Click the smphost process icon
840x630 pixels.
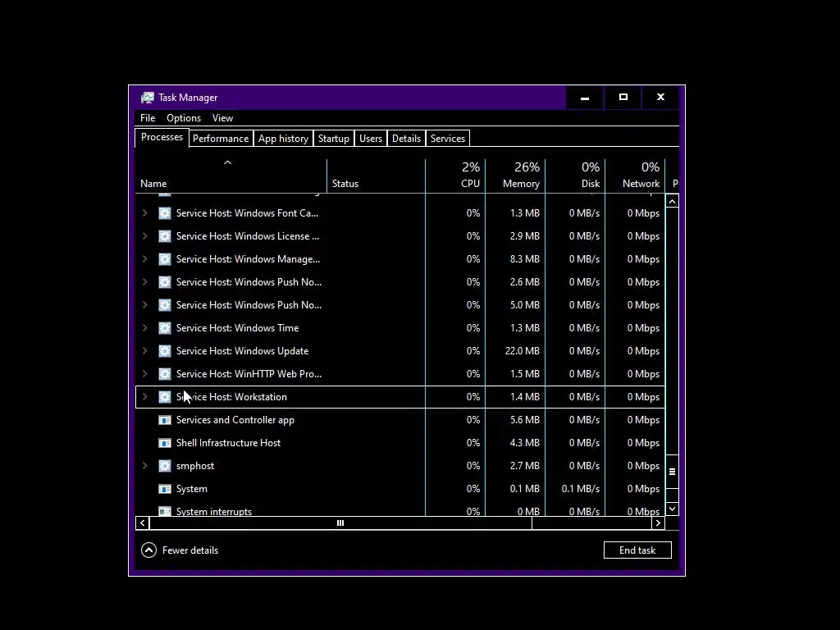165,466
